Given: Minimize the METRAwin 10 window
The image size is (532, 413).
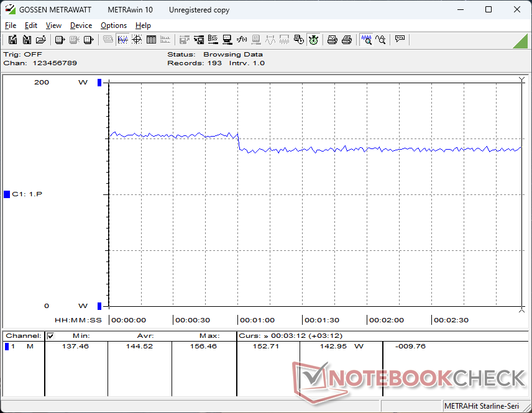Looking at the screenshot, I should [x=461, y=9].
